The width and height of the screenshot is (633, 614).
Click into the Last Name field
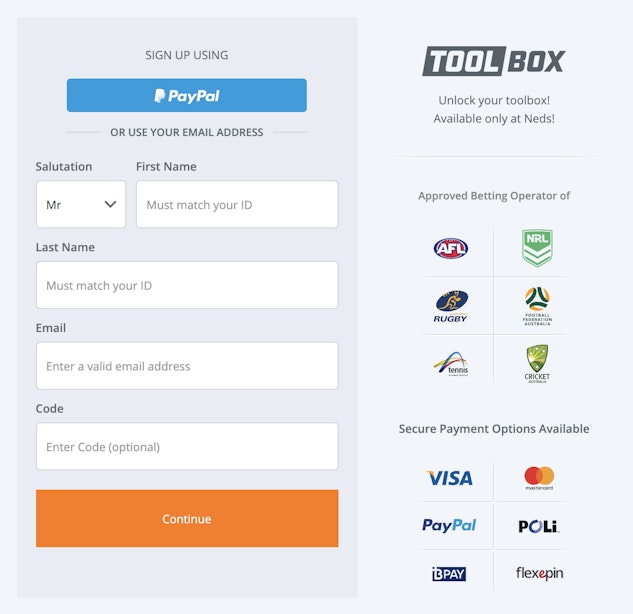(187, 285)
